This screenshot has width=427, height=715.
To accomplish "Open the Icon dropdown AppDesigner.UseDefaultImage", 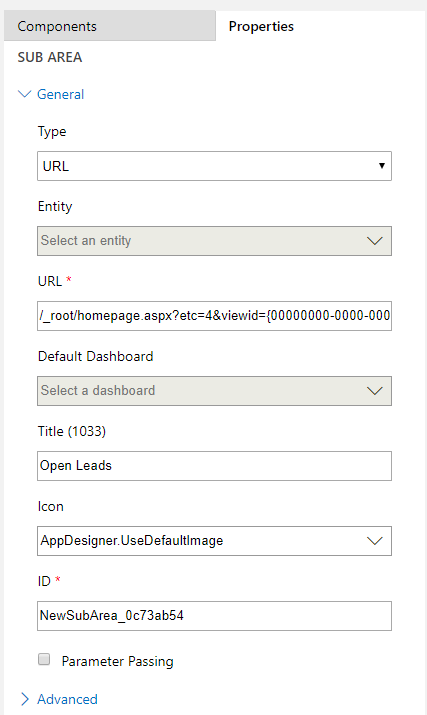I will pos(214,541).
